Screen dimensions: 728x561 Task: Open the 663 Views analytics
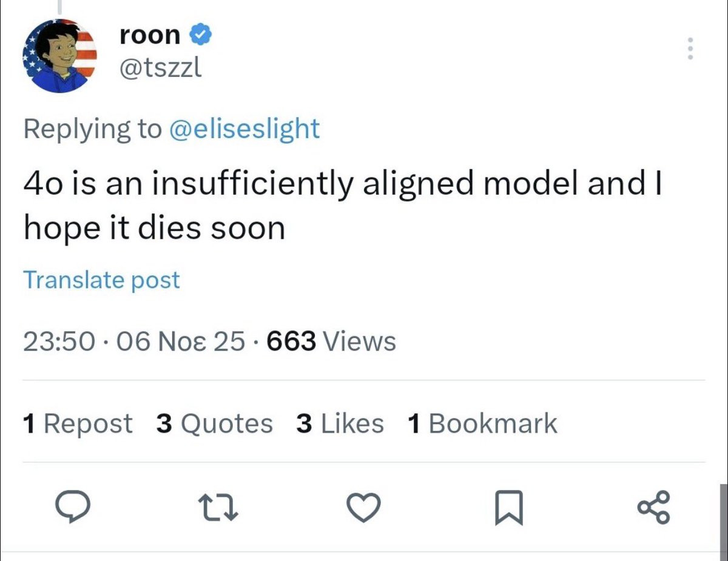[x=331, y=341]
